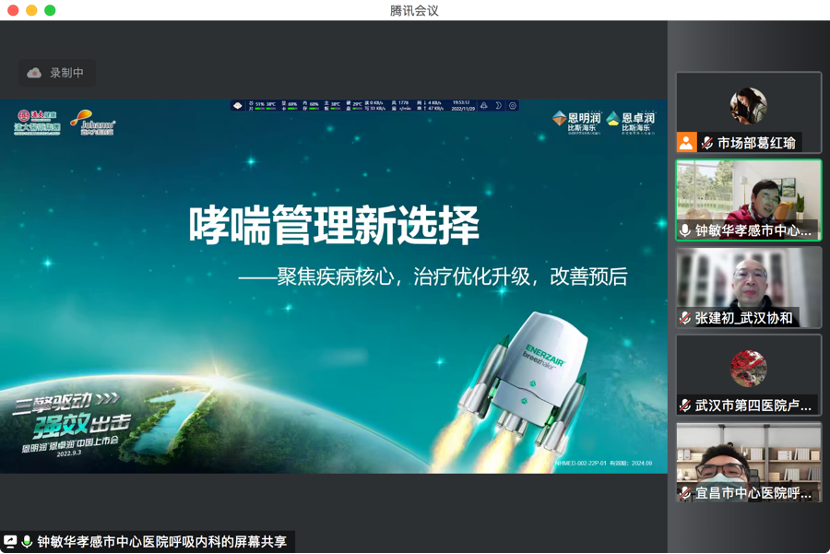830x554 pixels.
Task: Click the orange host icon beside 市场部葛红瑜
Action: pos(686,142)
